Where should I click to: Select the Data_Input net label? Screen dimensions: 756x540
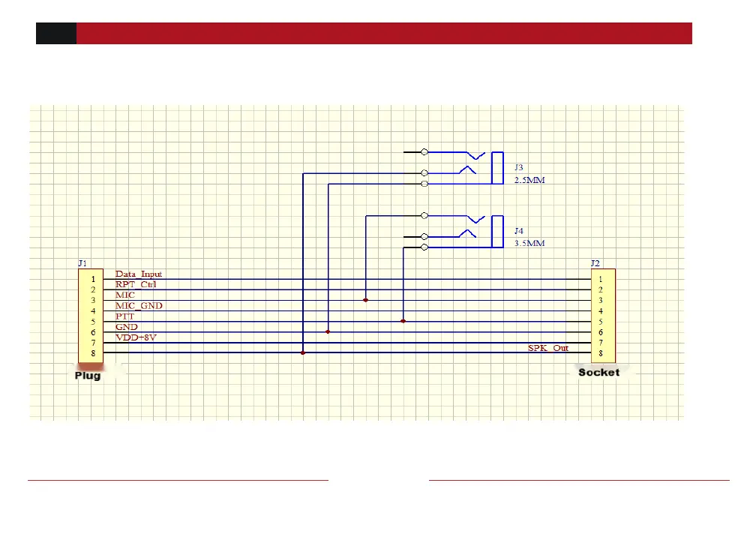(138, 274)
